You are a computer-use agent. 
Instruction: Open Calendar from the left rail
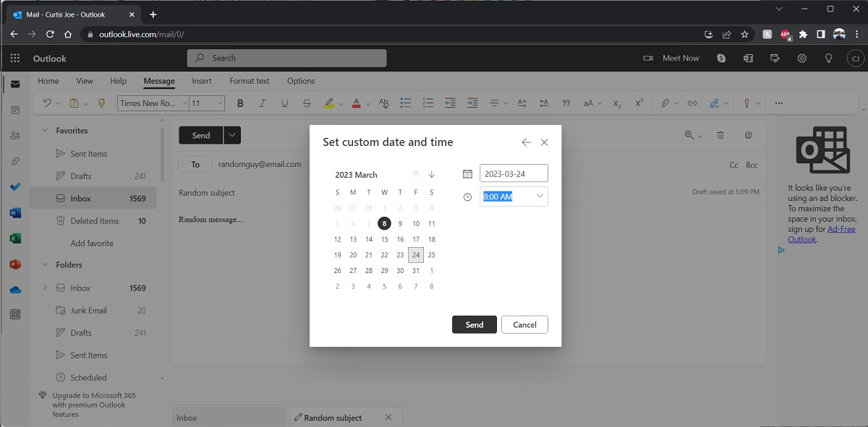pyautogui.click(x=14, y=110)
